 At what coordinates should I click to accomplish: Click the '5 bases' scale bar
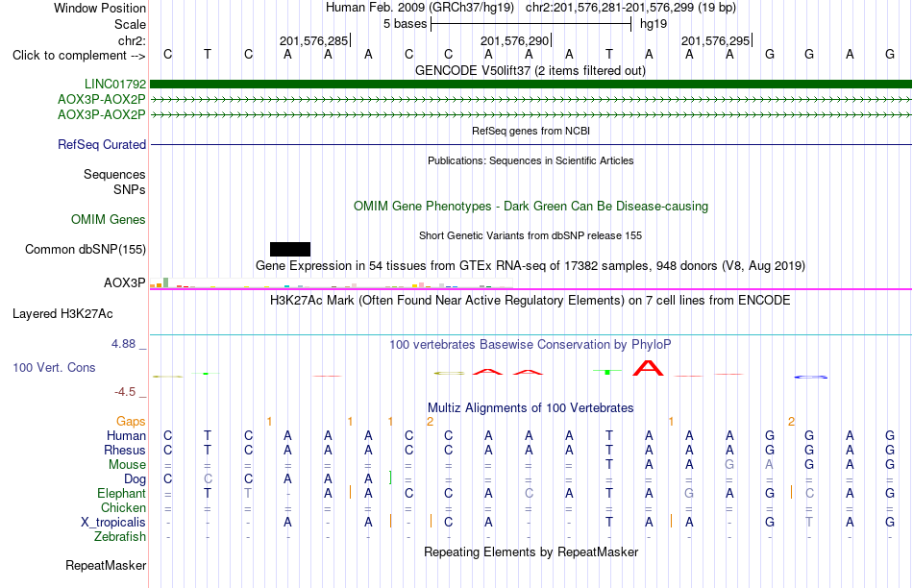531,24
